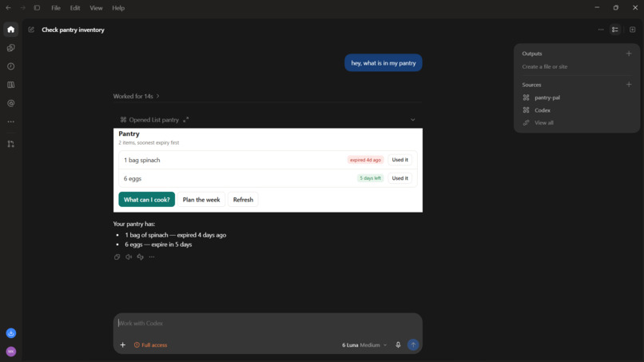The width and height of the screenshot is (644, 362).
Task: Open the library columns sidebar icon
Action: click(x=10, y=85)
